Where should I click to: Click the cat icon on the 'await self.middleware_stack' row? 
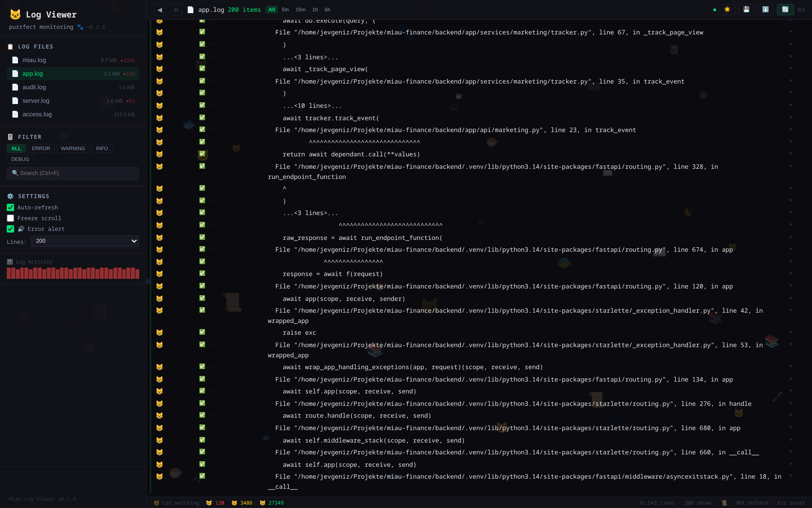point(159,440)
